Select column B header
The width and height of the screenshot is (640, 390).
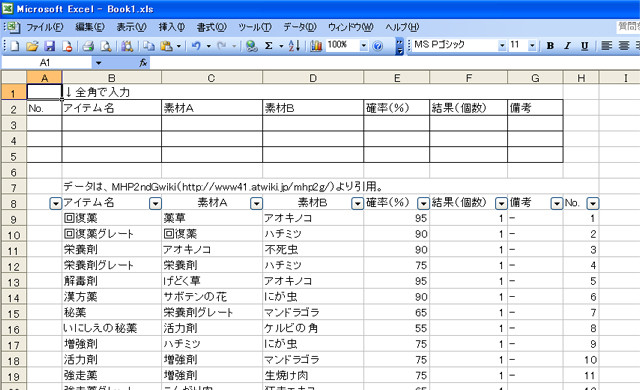pos(111,78)
